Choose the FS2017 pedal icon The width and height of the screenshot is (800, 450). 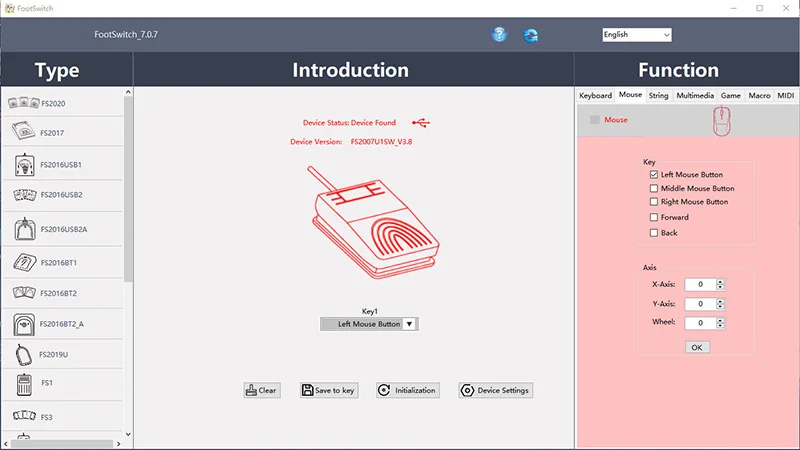(x=24, y=132)
